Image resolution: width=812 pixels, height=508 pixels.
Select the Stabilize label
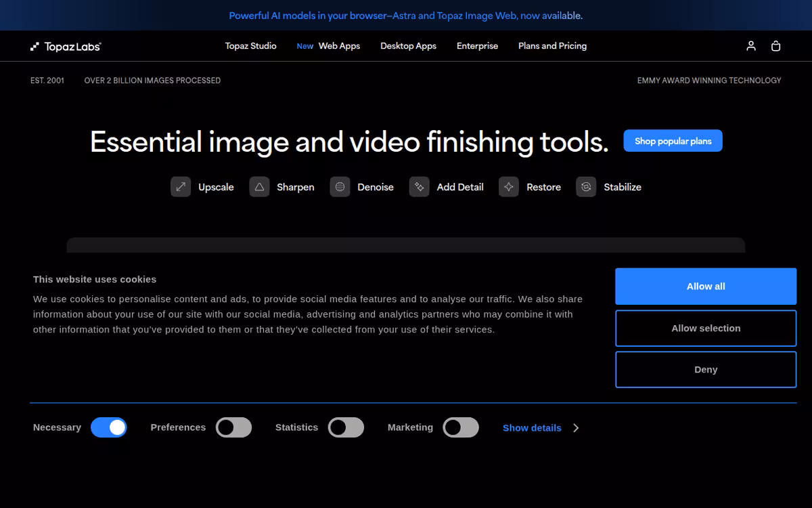623,187
